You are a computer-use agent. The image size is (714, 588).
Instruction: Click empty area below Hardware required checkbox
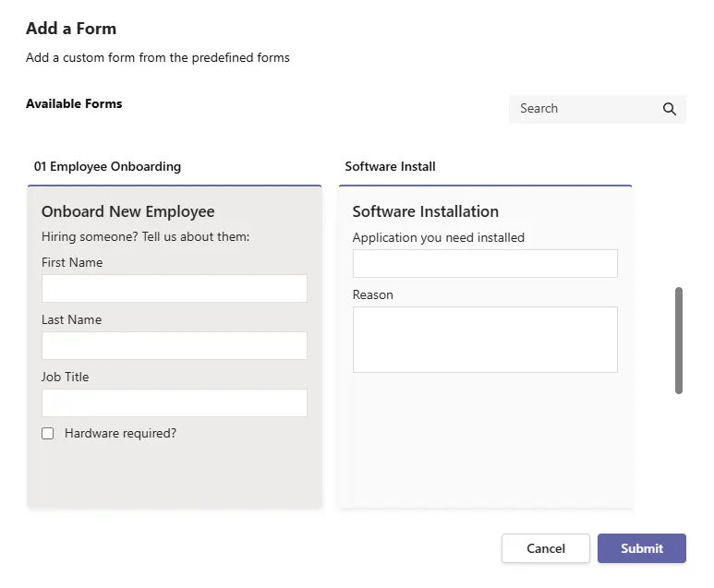coord(174,475)
